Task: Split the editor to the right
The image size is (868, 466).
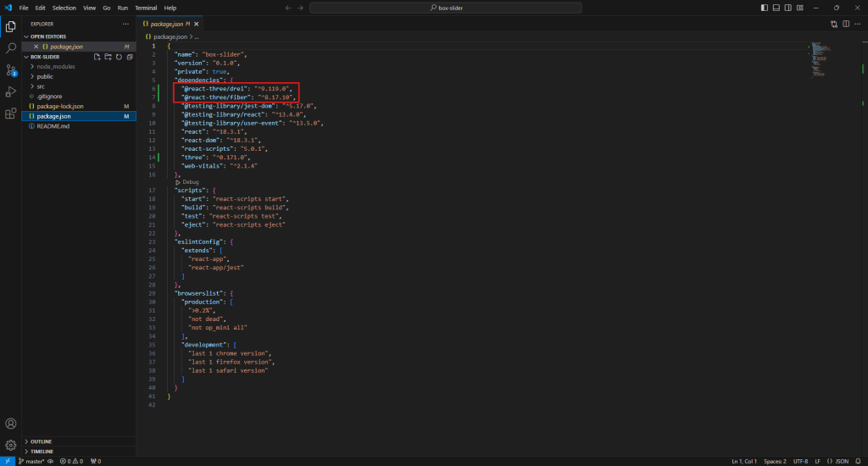Action: 845,24
